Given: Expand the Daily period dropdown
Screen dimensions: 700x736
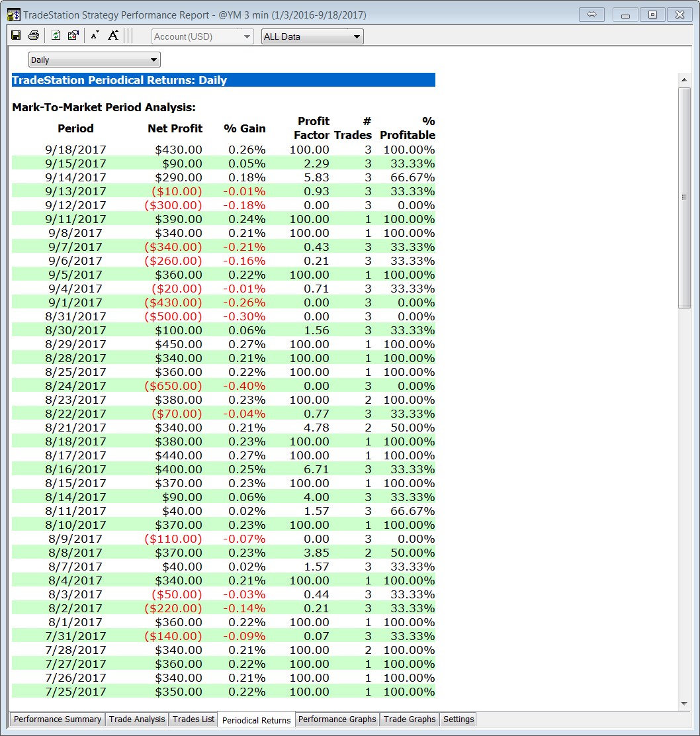Looking at the screenshot, I should 95,60.
